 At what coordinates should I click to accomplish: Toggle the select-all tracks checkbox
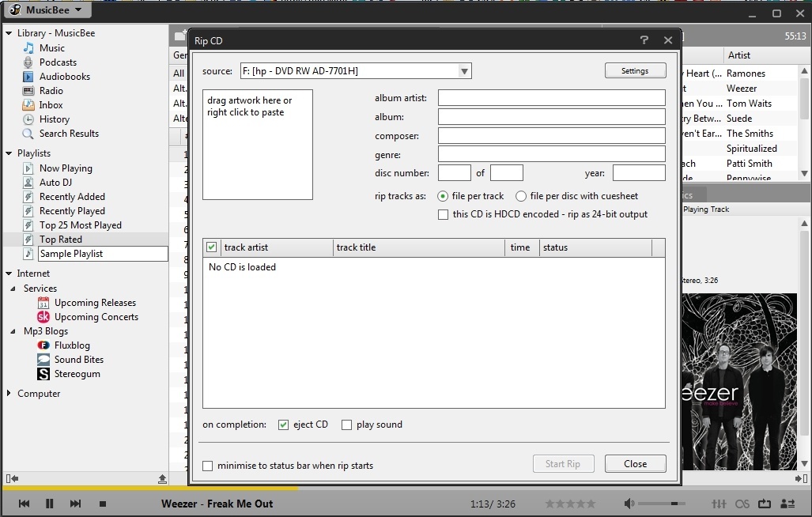coord(211,247)
